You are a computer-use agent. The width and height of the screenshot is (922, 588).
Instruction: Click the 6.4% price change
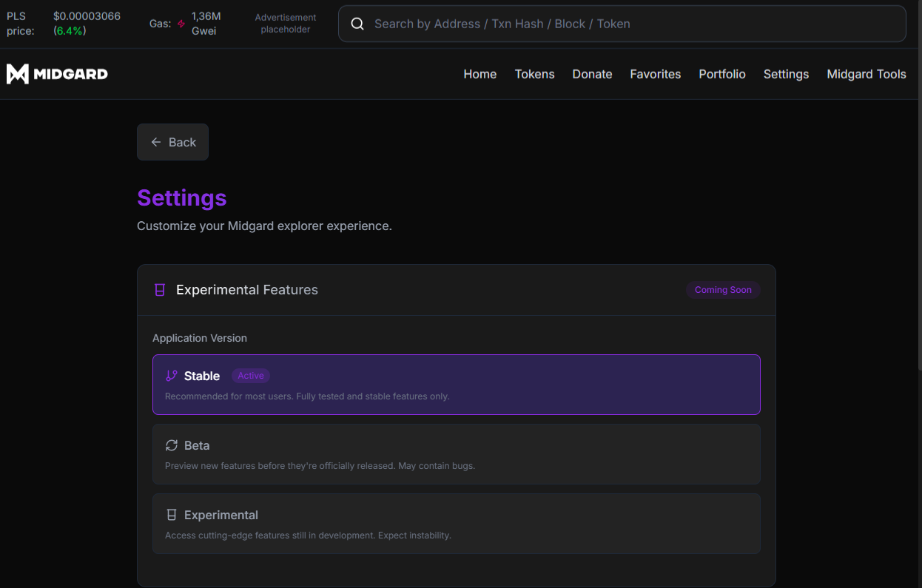point(70,31)
